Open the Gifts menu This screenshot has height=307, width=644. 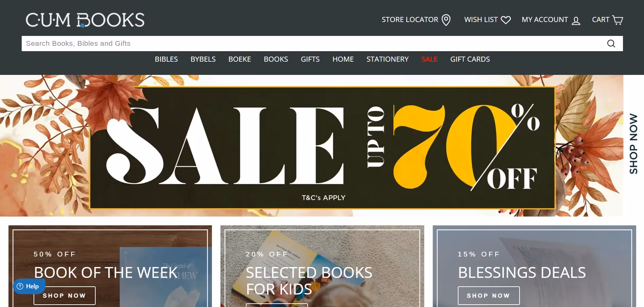[x=310, y=59]
